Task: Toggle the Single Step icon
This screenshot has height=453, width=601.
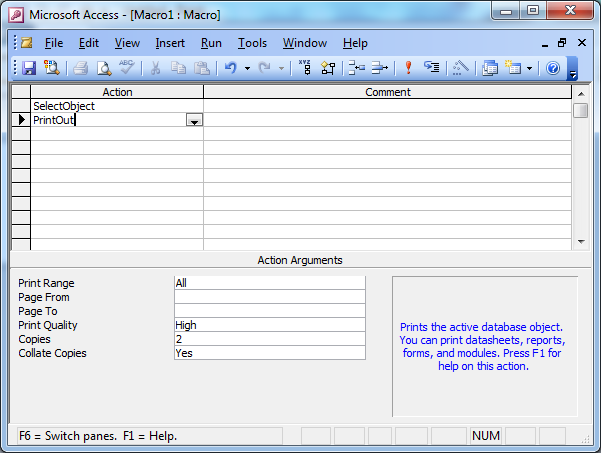Action: (x=432, y=67)
